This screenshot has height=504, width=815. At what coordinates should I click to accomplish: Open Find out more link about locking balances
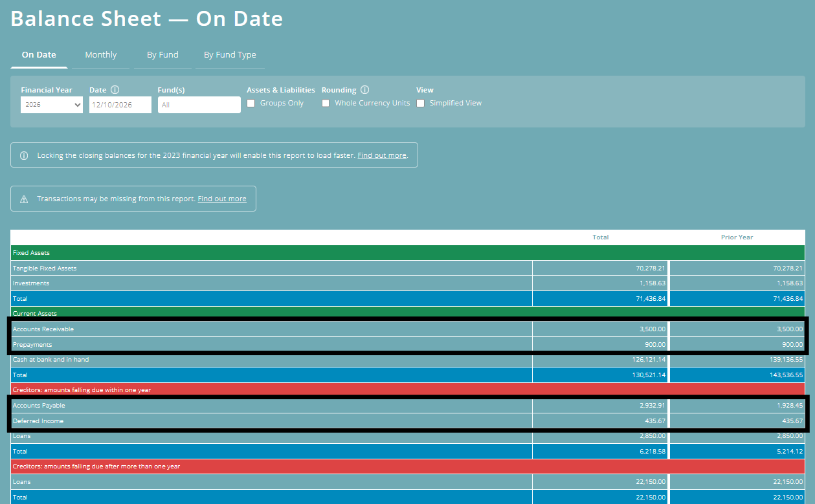382,156
